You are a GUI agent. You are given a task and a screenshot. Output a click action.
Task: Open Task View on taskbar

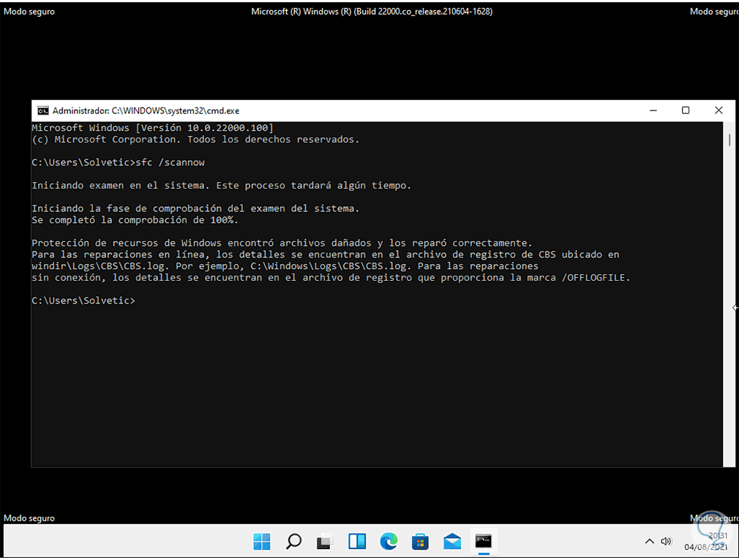[x=325, y=542]
